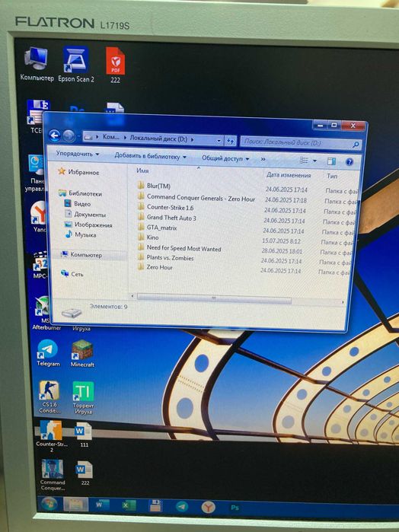Image resolution: width=399 pixels, height=532 pixels.
Task: Open the Counter-Strike 2 desktop shortcut
Action: pos(51,435)
